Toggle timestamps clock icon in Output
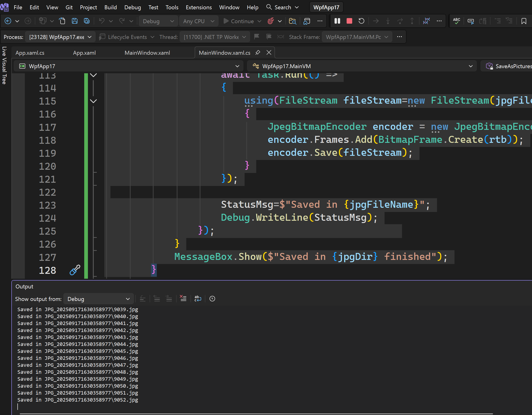Screen dimensions: 532x415 coord(212,299)
